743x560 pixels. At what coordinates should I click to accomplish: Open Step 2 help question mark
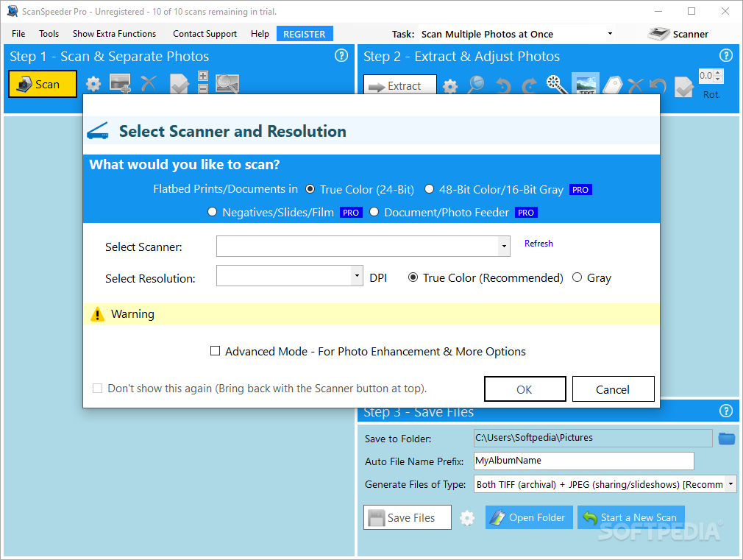pyautogui.click(x=726, y=55)
